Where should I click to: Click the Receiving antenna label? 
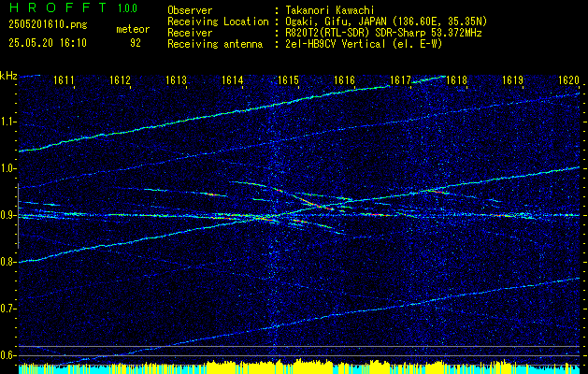click(215, 44)
